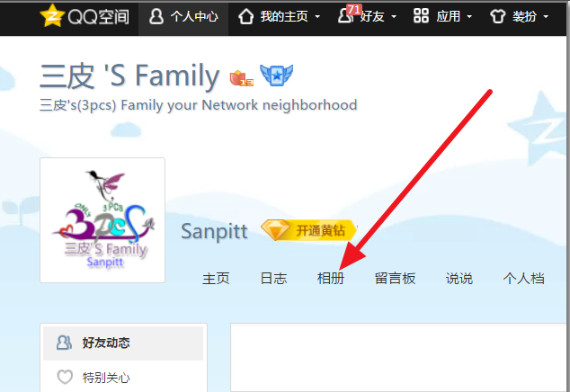Screen dimensions: 570x392
Task: Click the friends icon with 71 badge
Action: 347,15
